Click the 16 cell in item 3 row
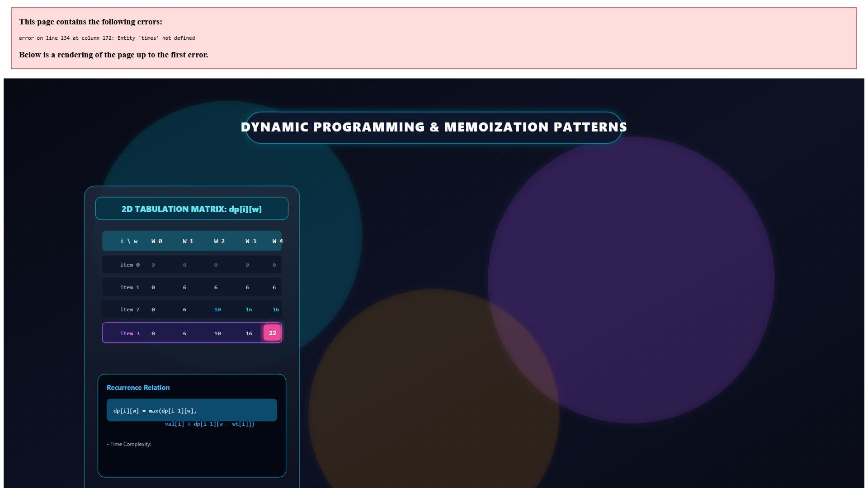Image resolution: width=868 pixels, height=488 pixels. pos(249,333)
